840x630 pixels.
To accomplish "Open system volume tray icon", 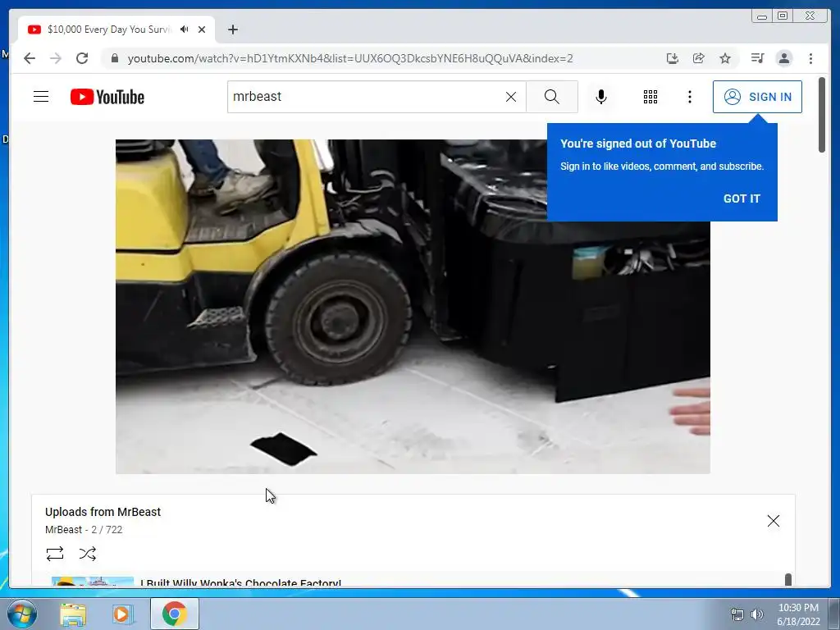I will coord(757,614).
